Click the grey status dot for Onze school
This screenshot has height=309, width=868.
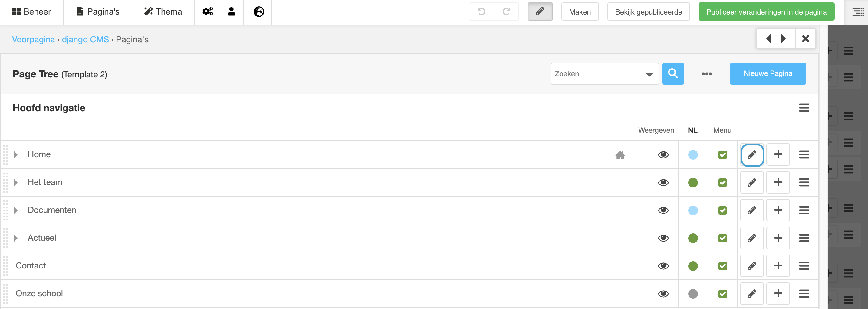click(x=693, y=294)
